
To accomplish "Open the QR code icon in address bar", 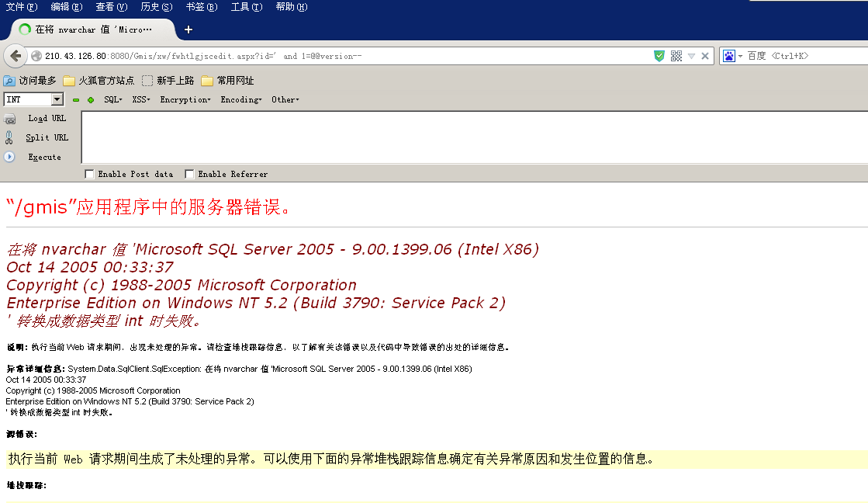I will point(676,56).
